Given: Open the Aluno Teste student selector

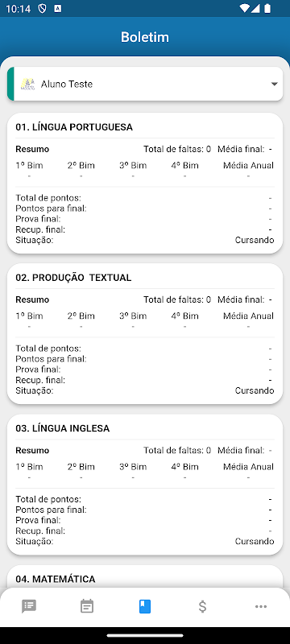Looking at the screenshot, I should point(145,84).
